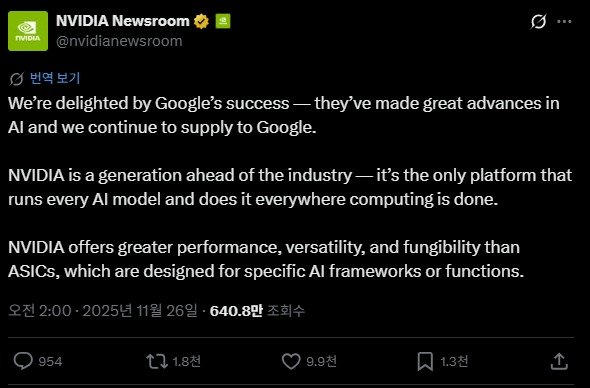This screenshot has width=590, height=388.
Task: Open the share upload icon
Action: click(559, 361)
